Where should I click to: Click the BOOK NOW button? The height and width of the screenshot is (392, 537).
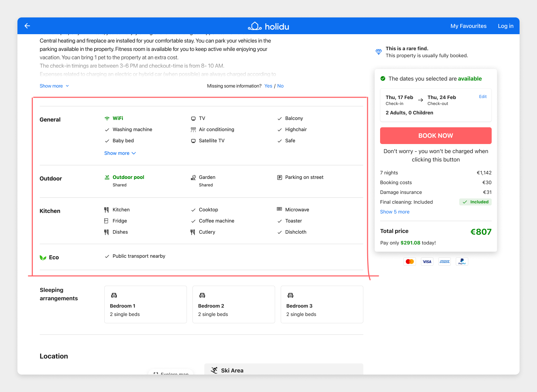tap(436, 136)
